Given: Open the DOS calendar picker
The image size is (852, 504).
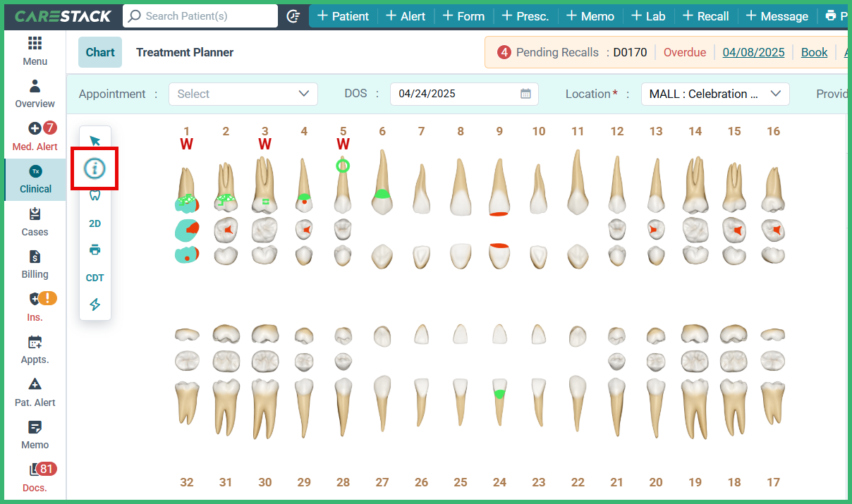Looking at the screenshot, I should pos(525,93).
